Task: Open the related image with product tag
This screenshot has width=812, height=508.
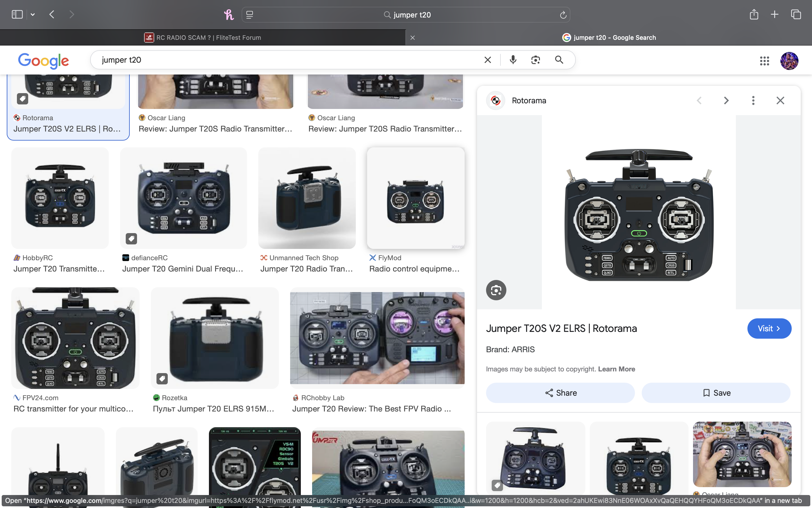Action: click(x=535, y=457)
